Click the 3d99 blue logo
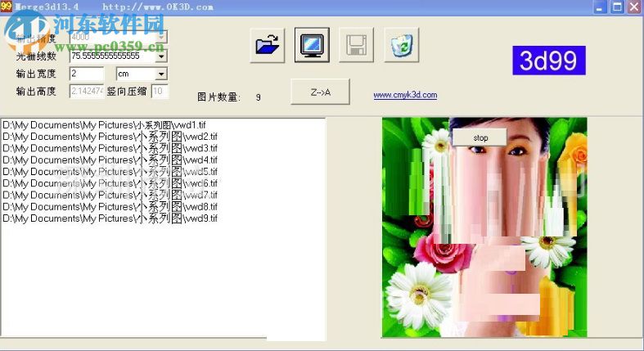The height and width of the screenshot is (351, 644). pyautogui.click(x=549, y=61)
